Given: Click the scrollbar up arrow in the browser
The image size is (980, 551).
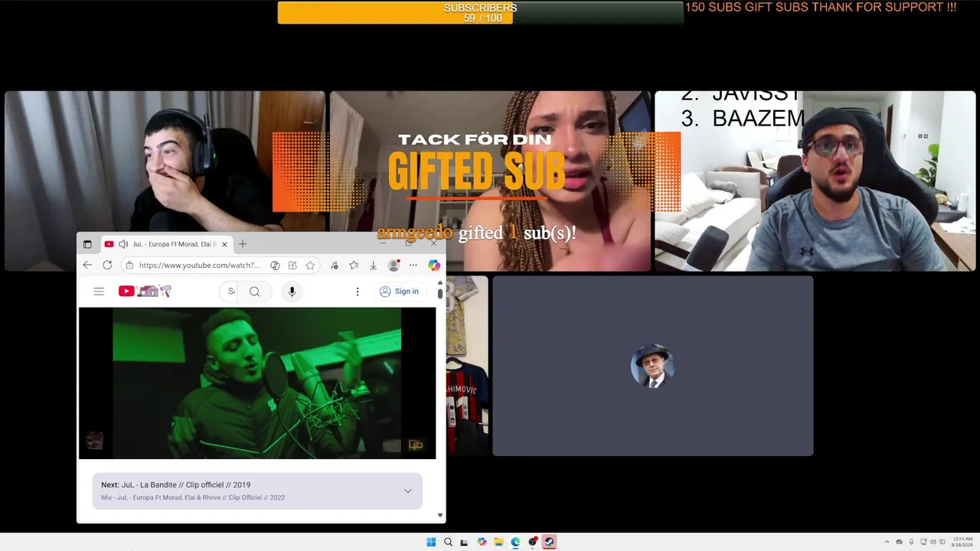Looking at the screenshot, I should coord(439,283).
